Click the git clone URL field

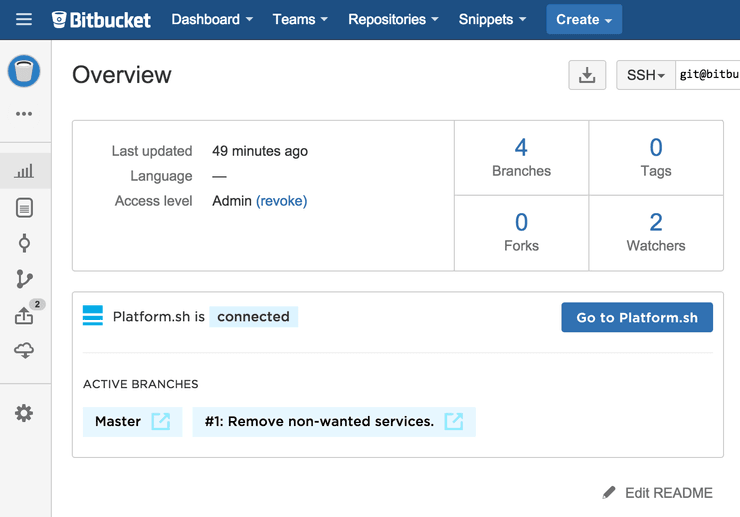[x=708, y=75]
